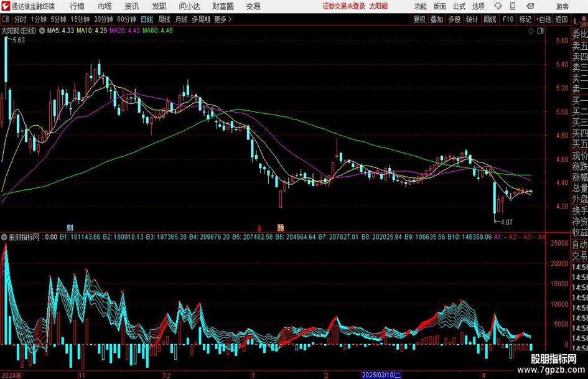Open the 选项 menu
This screenshot has width=588, height=379.
click(478, 6)
